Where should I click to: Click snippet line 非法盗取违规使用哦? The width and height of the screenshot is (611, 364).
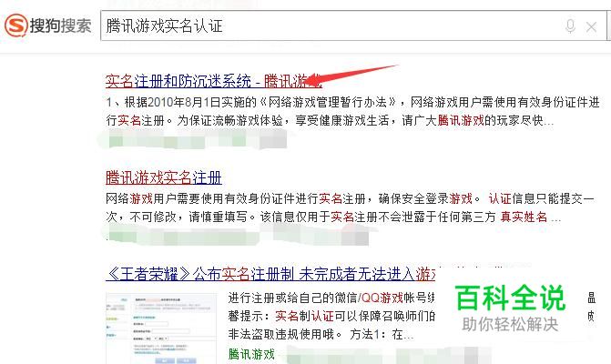tap(321, 334)
